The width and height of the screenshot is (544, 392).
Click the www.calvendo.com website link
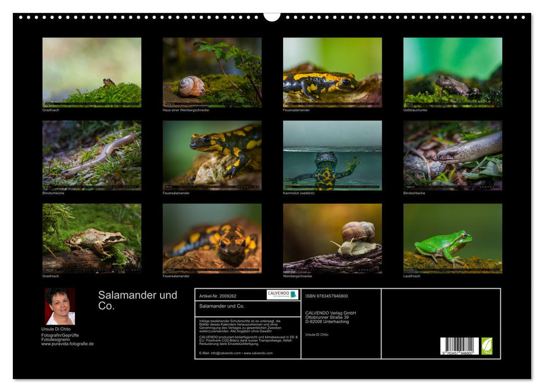[258, 353]
